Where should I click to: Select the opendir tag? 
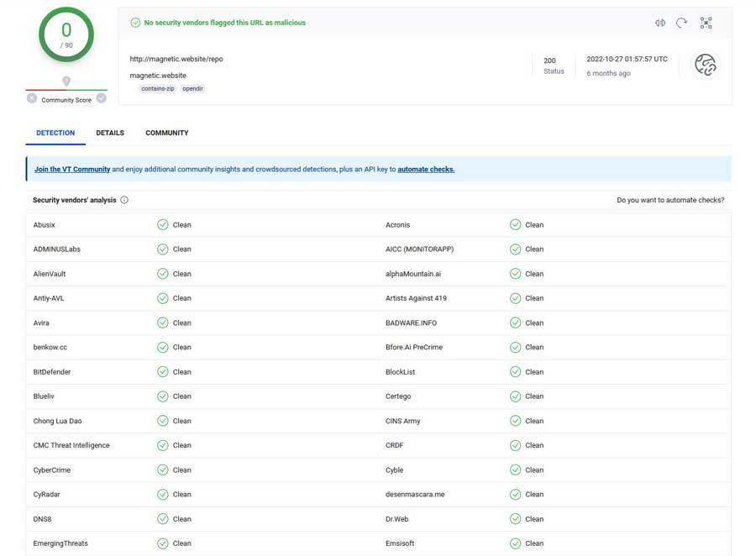click(193, 89)
